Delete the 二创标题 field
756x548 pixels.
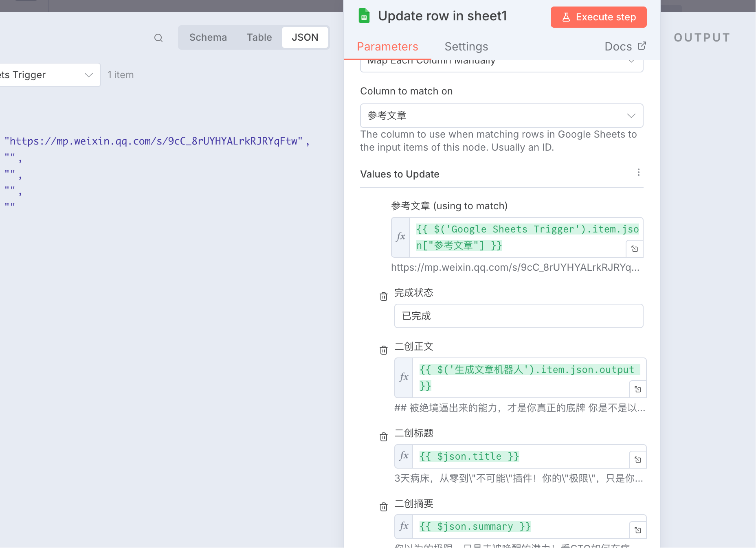(x=384, y=437)
